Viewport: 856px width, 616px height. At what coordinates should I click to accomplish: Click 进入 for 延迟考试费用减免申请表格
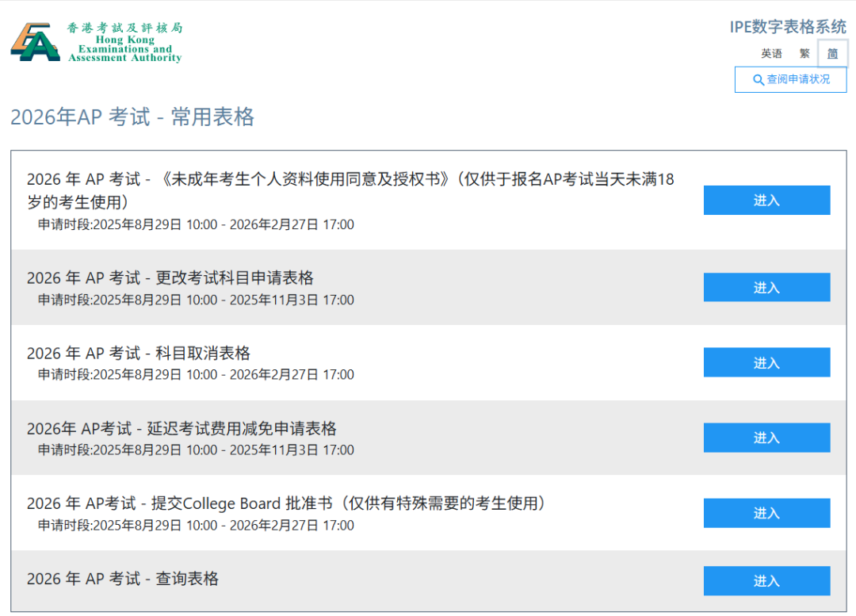[x=766, y=437]
